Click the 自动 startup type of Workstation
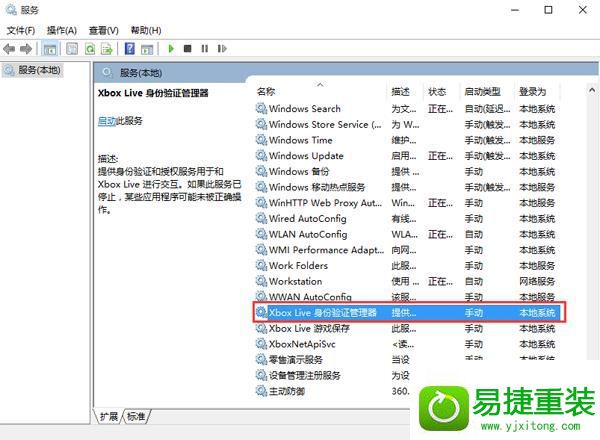Screen dimensions: 600x440 click(474, 282)
